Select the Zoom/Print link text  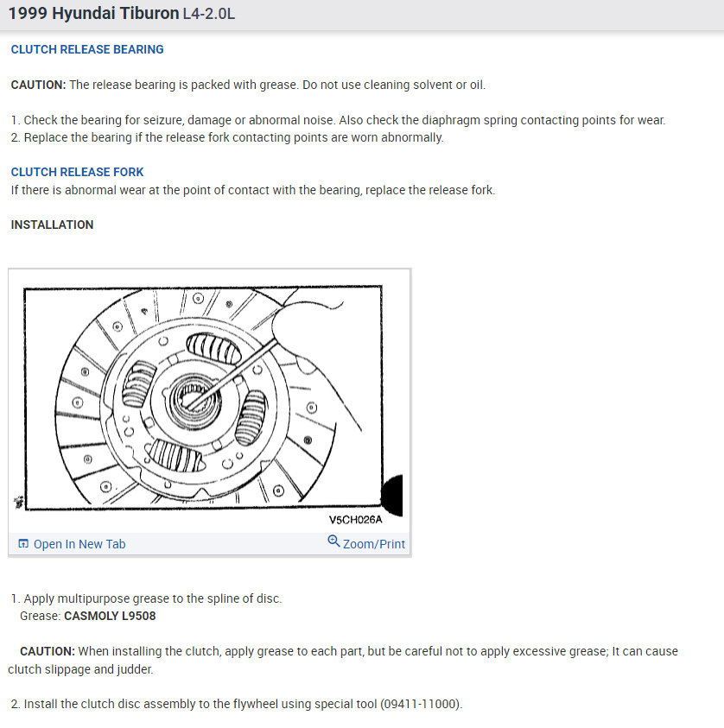click(374, 544)
